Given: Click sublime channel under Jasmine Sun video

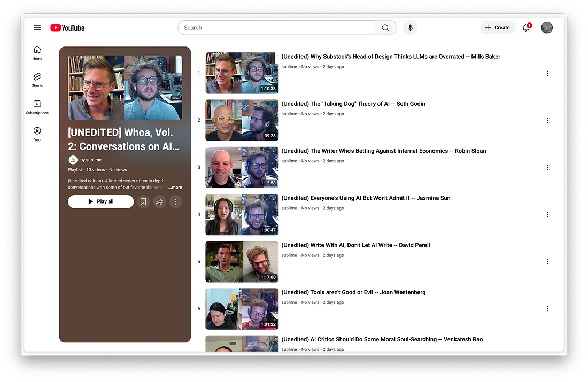Looking at the screenshot, I should [x=289, y=208].
